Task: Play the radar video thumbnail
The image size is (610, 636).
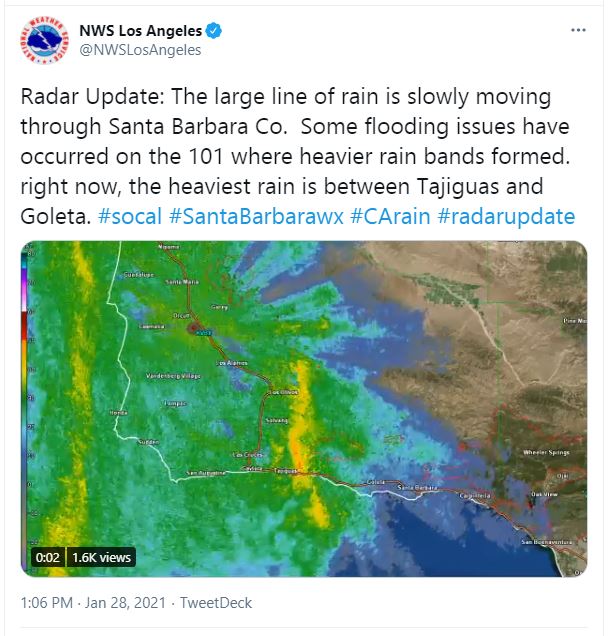Action: coord(304,408)
